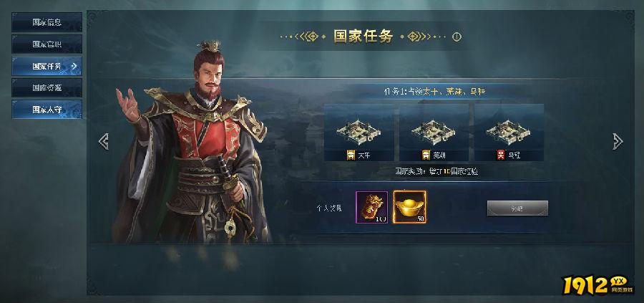This screenshot has height=303, width=644.
Task: Open the 国家信息 sidebar tab
Action: coord(47,22)
